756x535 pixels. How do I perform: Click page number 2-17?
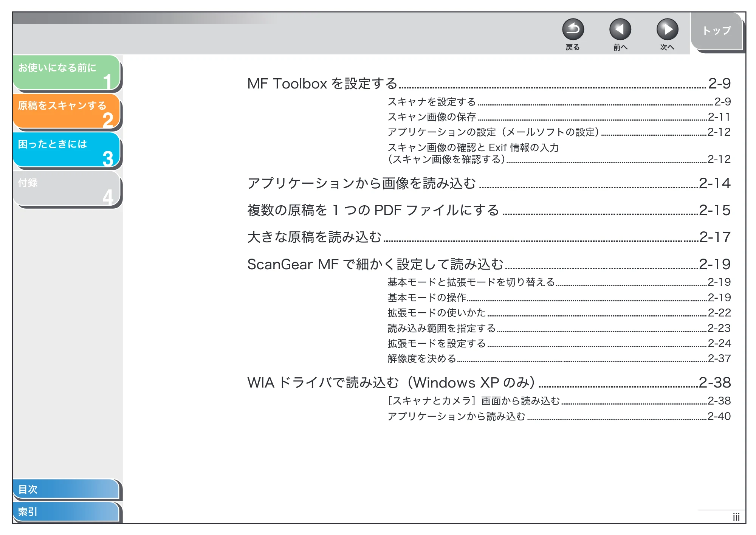point(714,237)
